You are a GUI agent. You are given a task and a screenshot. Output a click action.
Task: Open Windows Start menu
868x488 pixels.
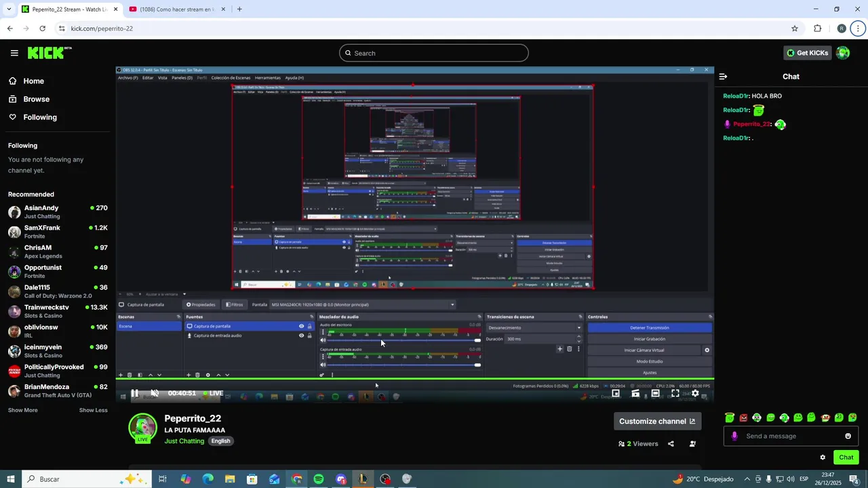pyautogui.click(x=10, y=479)
